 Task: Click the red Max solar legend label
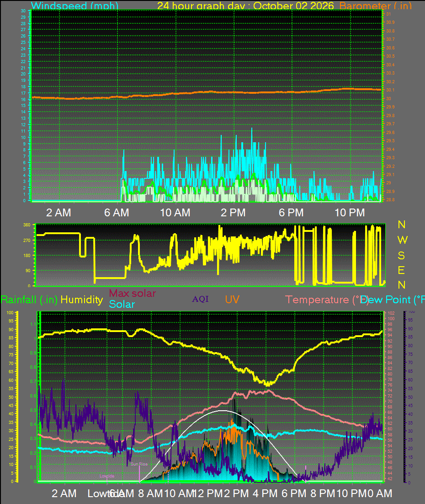click(133, 293)
